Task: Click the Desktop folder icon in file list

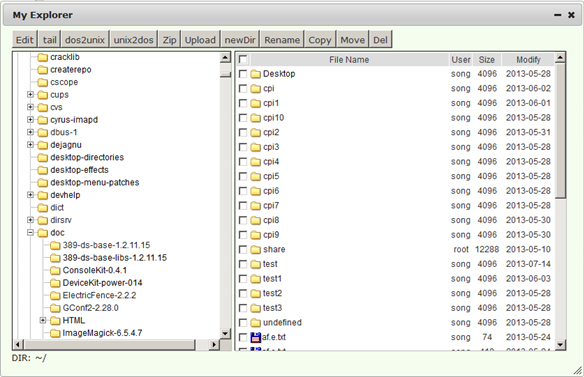Action: [256, 74]
